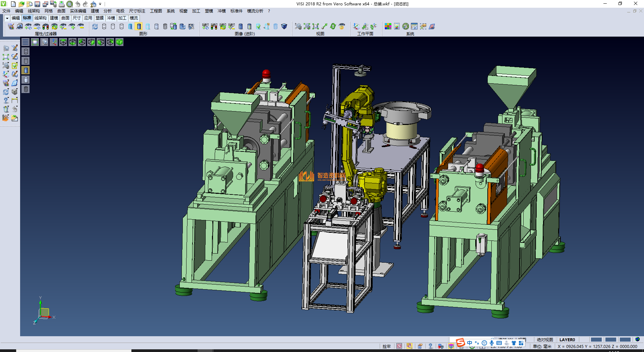Click the wrench settings icon in 系统 group
Screen dimensions: 644x352
pyautogui.click(x=406, y=26)
